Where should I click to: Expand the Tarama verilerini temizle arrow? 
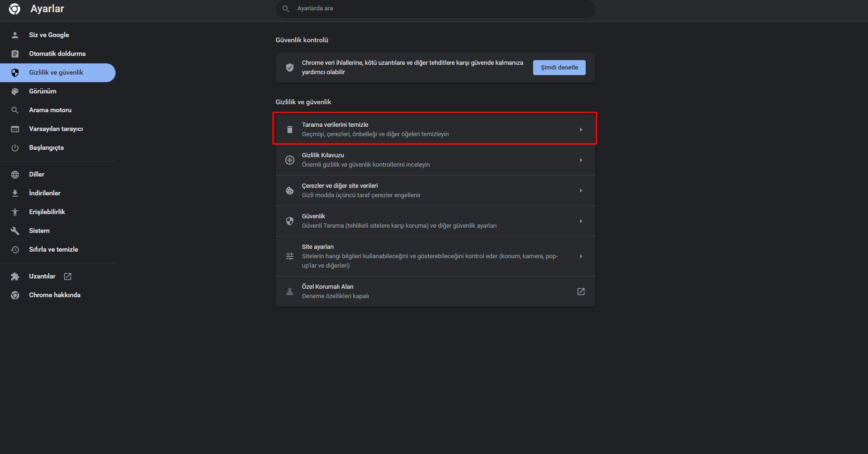(581, 130)
